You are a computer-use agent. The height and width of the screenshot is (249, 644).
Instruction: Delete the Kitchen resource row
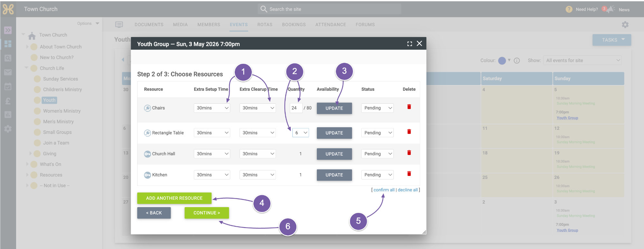[x=409, y=174]
